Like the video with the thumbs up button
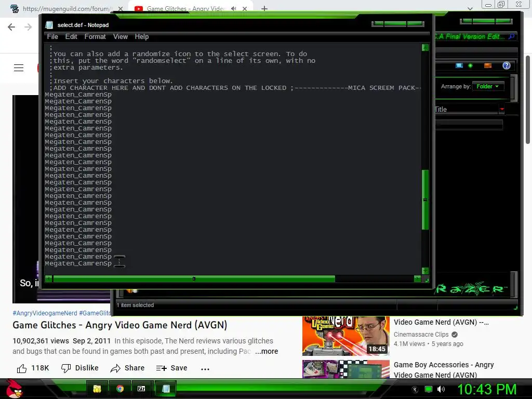Viewport: 532px width, 399px height. [x=33, y=368]
